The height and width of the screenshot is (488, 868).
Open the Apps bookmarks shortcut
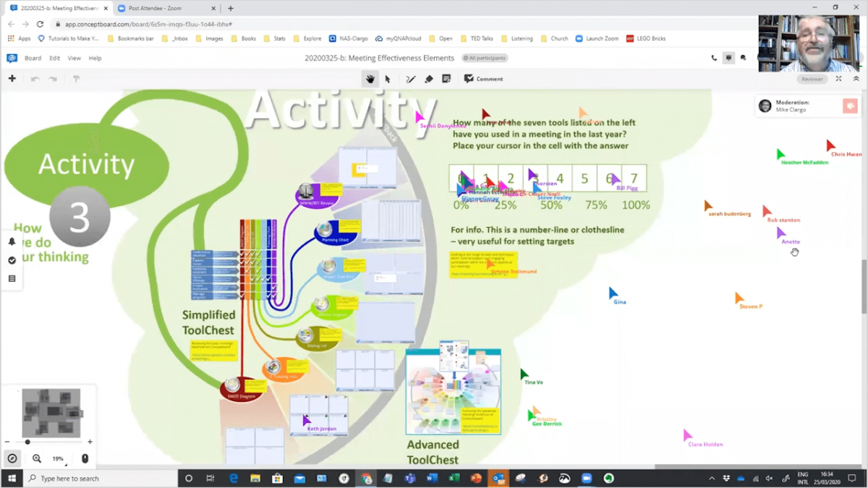click(x=20, y=38)
